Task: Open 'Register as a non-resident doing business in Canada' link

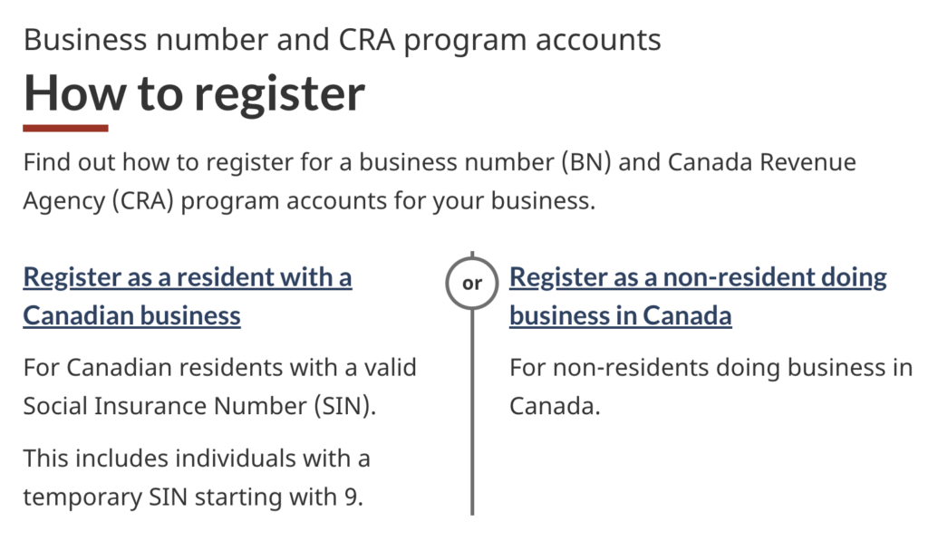Action: coord(698,296)
